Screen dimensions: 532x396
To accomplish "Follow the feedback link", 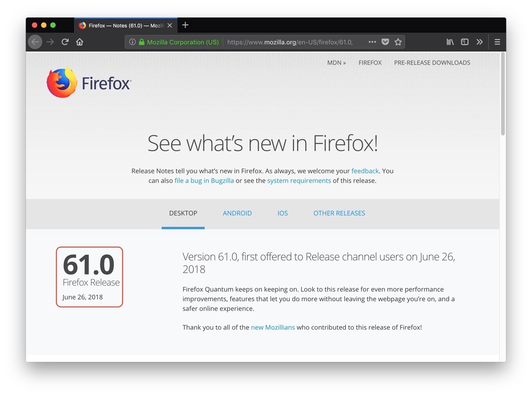I will click(365, 171).
